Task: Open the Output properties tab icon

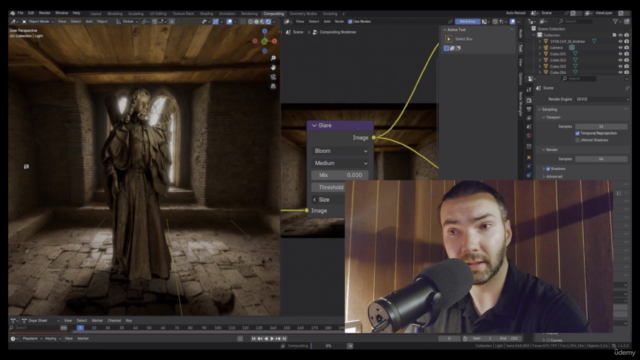Action: [x=529, y=109]
